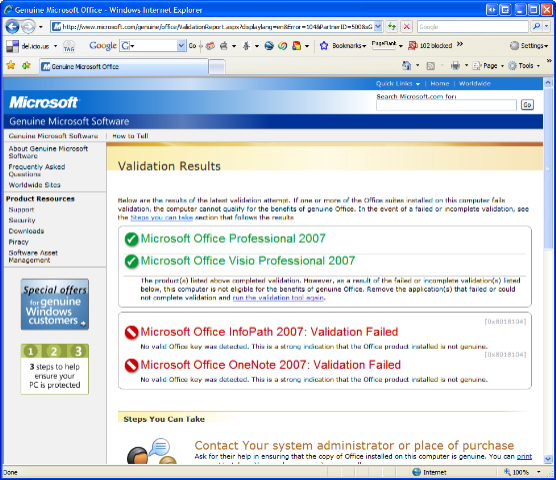
Task: Click the Blogger-style orange icon in Google toolbar
Action: point(296,46)
